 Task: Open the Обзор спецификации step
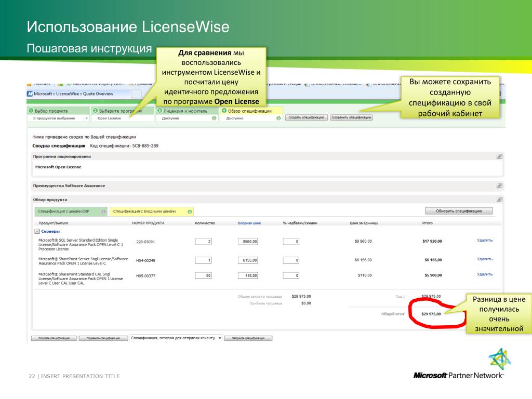251,111
